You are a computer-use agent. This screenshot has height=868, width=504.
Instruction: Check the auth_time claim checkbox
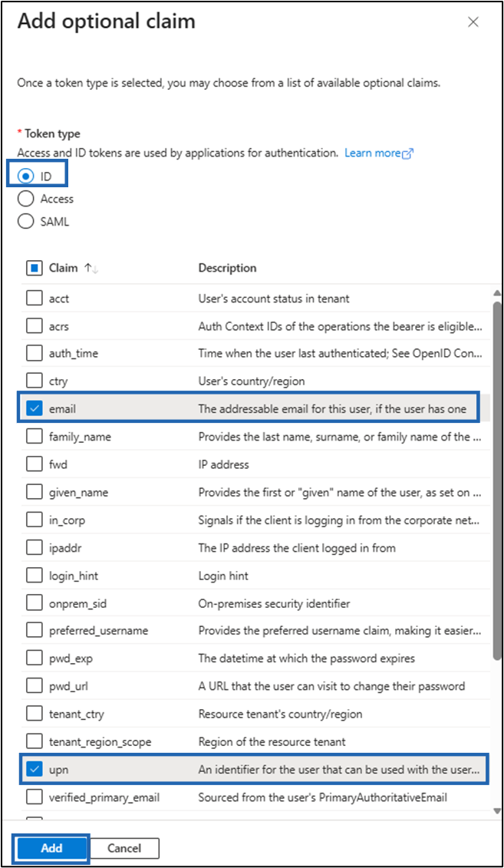[35, 354]
